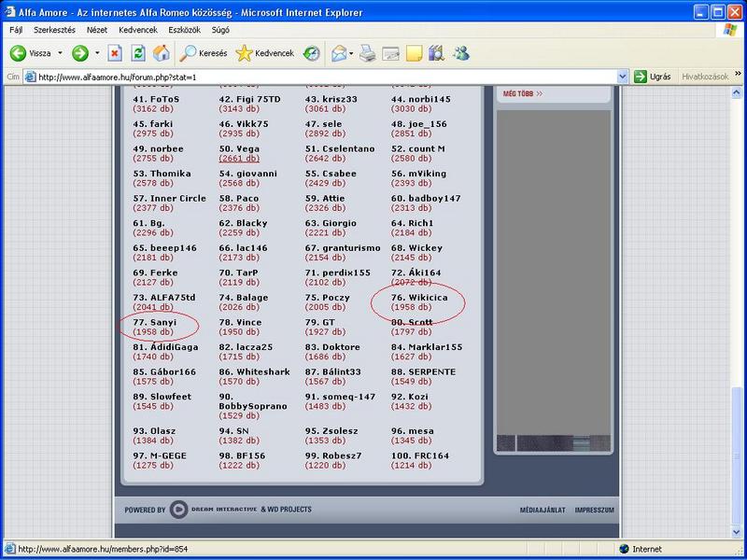Click the (2661 db) count under Vega
747x560 pixels.
click(x=239, y=159)
